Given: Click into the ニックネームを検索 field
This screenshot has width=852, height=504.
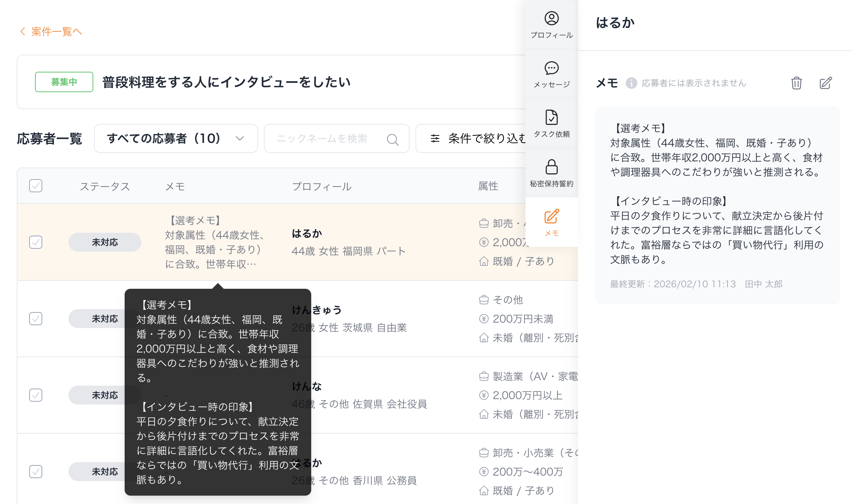Looking at the screenshot, I should click(x=322, y=138).
